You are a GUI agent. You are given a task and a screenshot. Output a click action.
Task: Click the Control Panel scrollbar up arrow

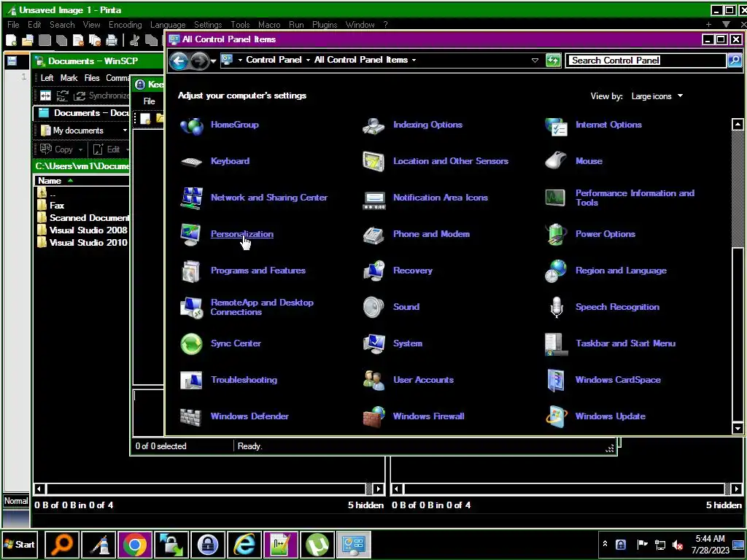click(738, 125)
